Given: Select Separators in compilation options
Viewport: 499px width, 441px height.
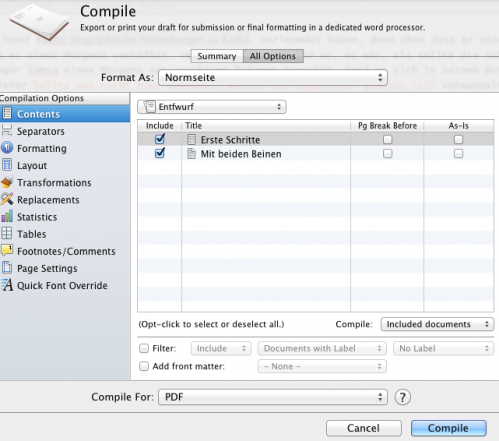Looking at the screenshot, I should [x=65, y=131].
